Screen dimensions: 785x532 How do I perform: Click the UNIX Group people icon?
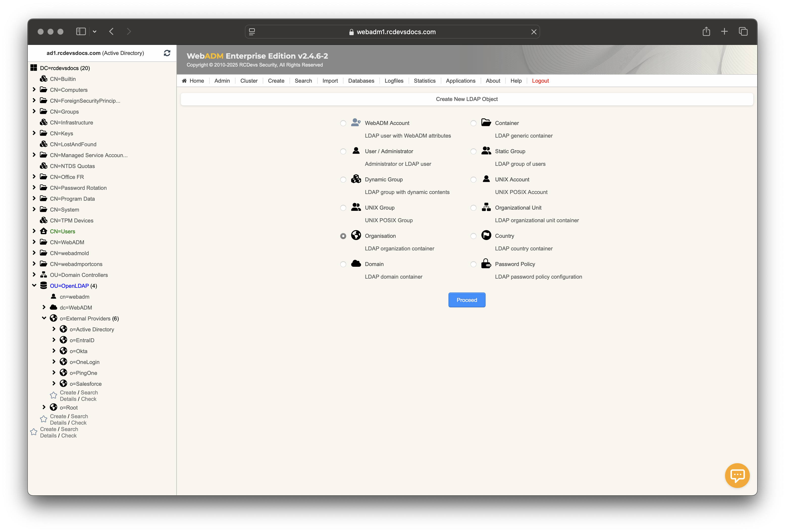tap(356, 207)
